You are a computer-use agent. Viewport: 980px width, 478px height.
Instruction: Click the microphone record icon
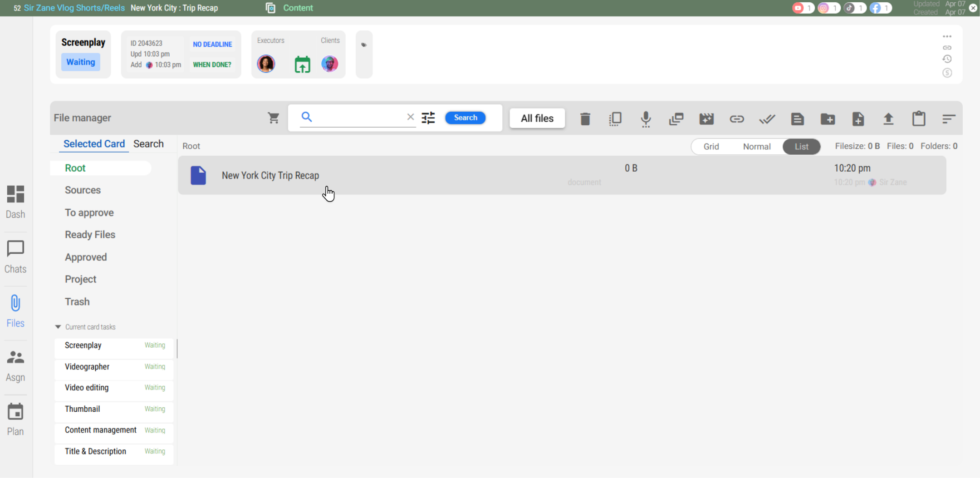tap(646, 119)
